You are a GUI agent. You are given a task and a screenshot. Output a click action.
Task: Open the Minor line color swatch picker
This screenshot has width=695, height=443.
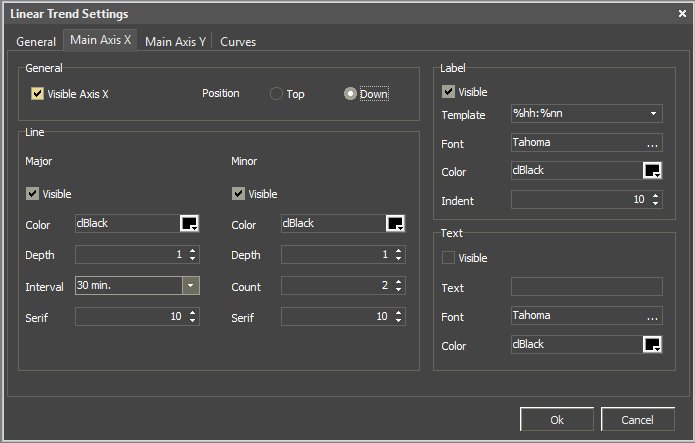(x=395, y=223)
